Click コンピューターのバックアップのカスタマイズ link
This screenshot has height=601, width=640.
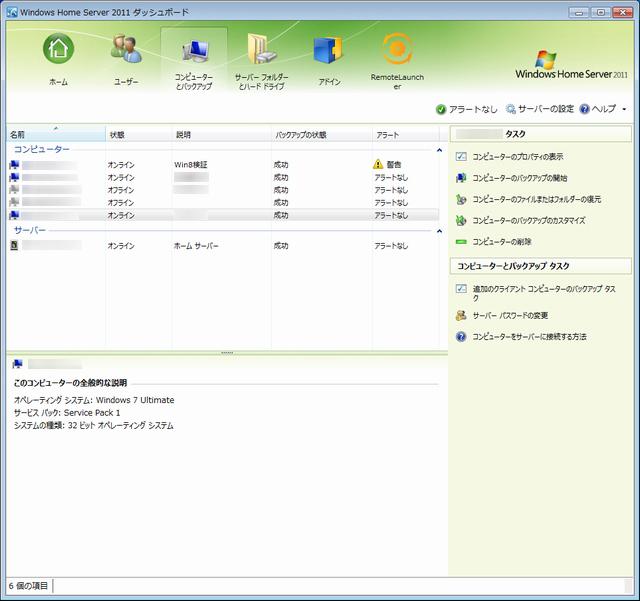[529, 220]
